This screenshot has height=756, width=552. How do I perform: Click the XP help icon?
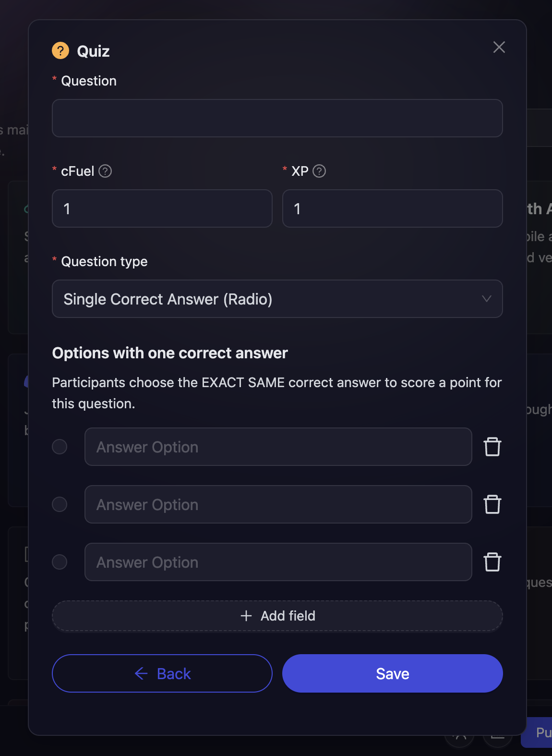tap(319, 171)
